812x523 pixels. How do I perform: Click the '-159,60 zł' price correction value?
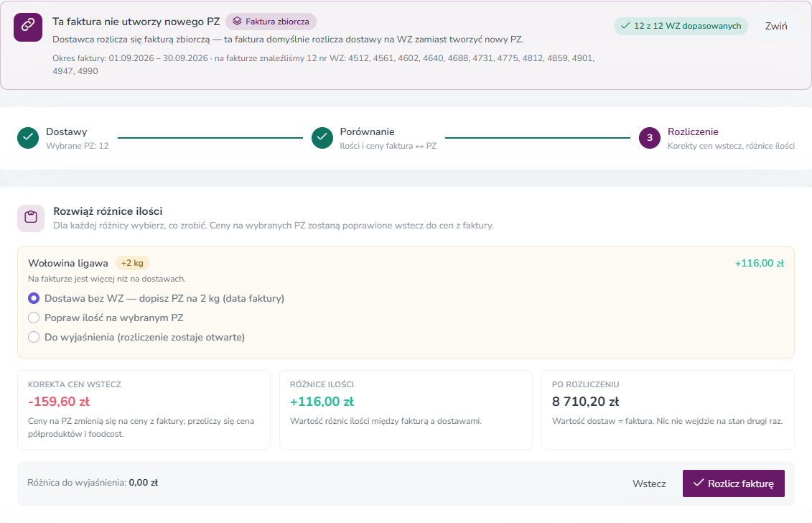click(59, 402)
